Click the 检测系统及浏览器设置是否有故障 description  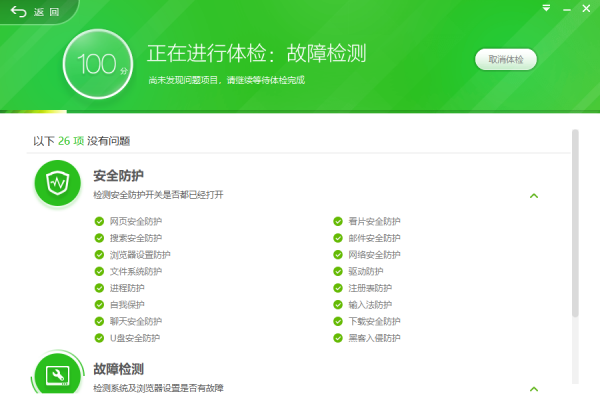pyautogui.click(x=158, y=388)
